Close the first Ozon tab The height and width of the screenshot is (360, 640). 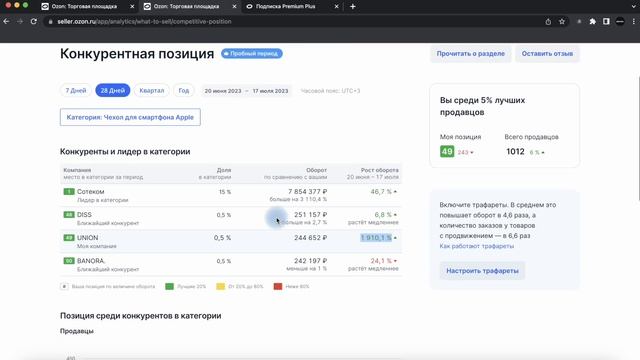[132, 7]
